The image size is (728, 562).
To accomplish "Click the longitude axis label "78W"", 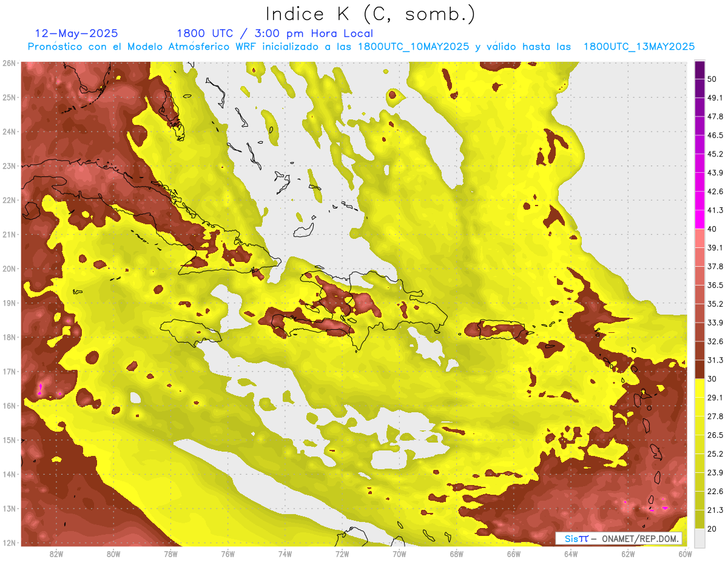I will [x=170, y=554].
